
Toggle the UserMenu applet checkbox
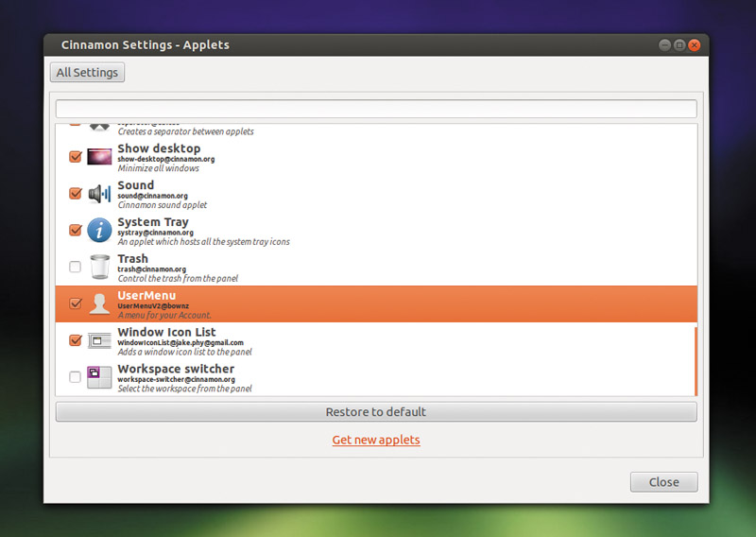(76, 303)
